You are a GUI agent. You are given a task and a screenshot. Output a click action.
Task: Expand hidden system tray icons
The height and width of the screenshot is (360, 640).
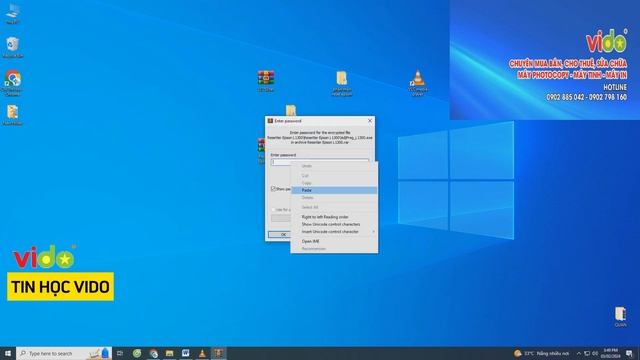578,353
